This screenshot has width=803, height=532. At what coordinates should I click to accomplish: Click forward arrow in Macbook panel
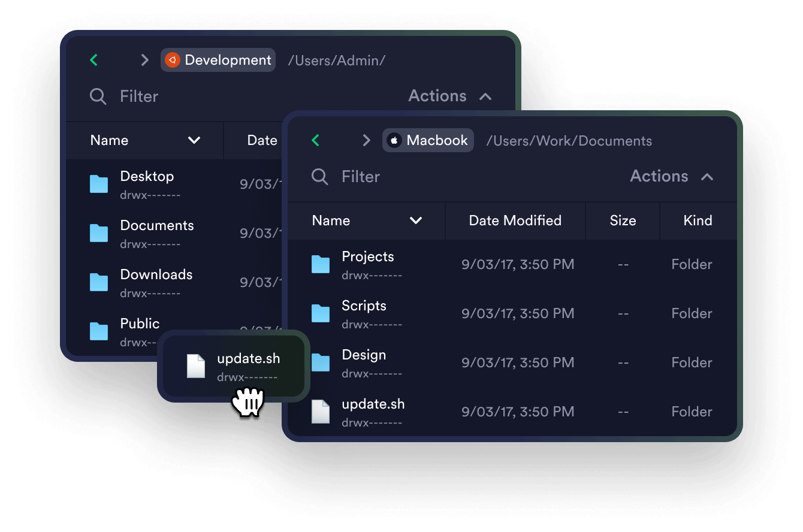(366, 140)
